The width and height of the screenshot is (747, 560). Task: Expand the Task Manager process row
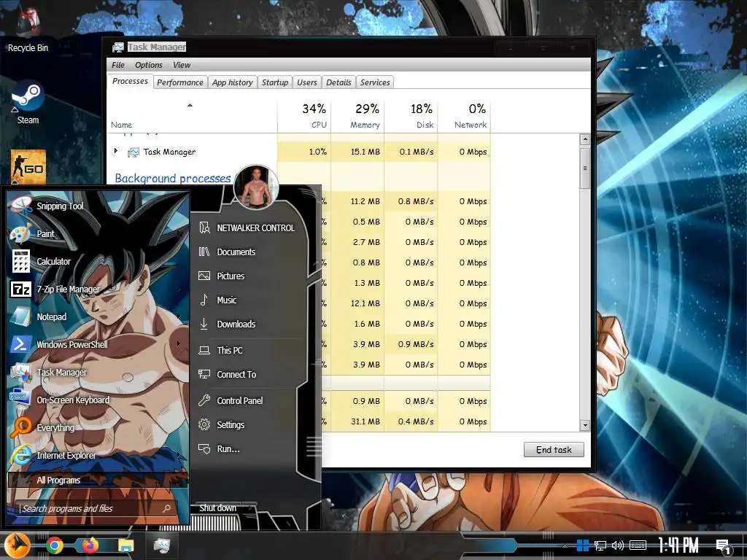[116, 151]
